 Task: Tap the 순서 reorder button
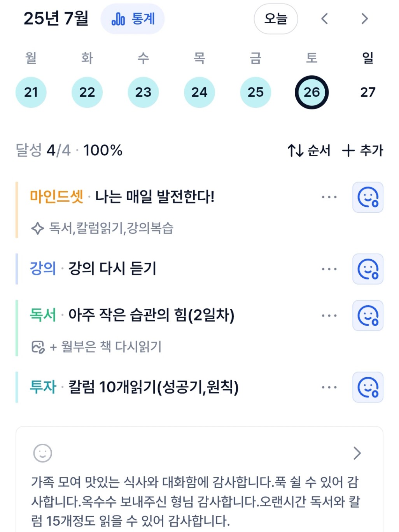[x=309, y=150]
